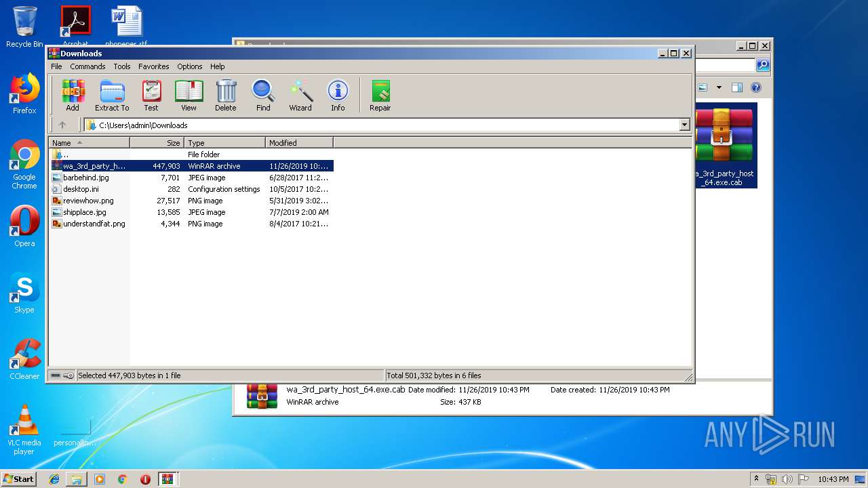Click the Info toolbar icon
The height and width of the screenshot is (488, 868).
click(x=338, y=95)
